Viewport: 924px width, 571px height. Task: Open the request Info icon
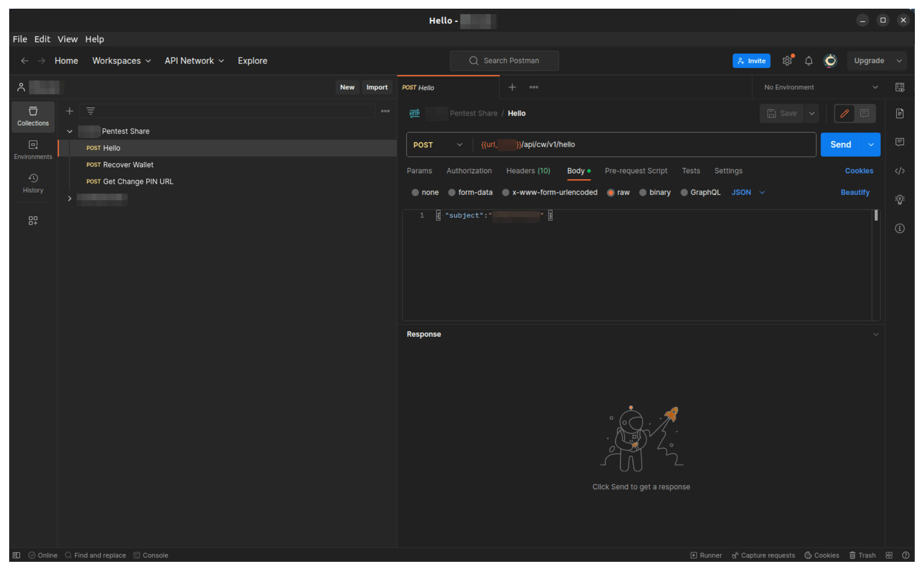click(900, 228)
